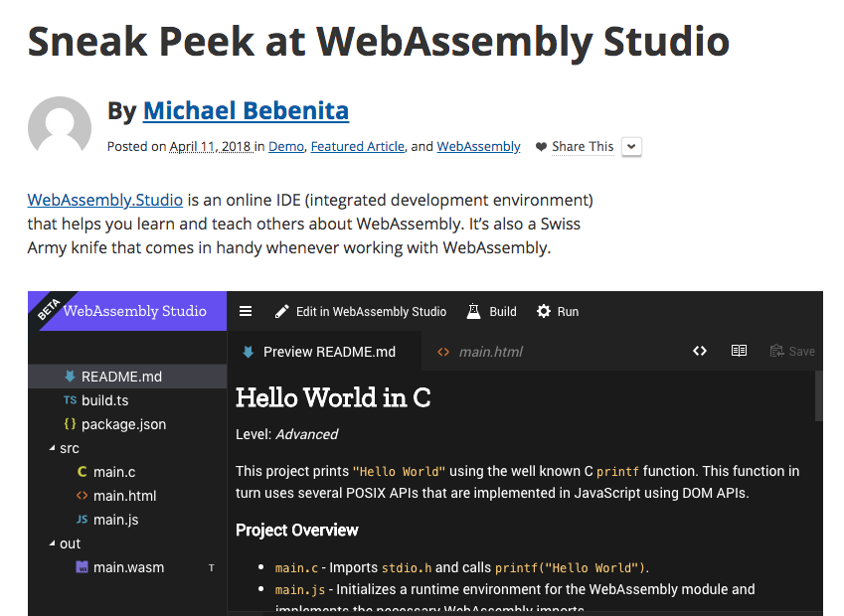Open the hamburger menu icon in Studio toolbar
Viewport: 844px width, 616px height.
(246, 312)
